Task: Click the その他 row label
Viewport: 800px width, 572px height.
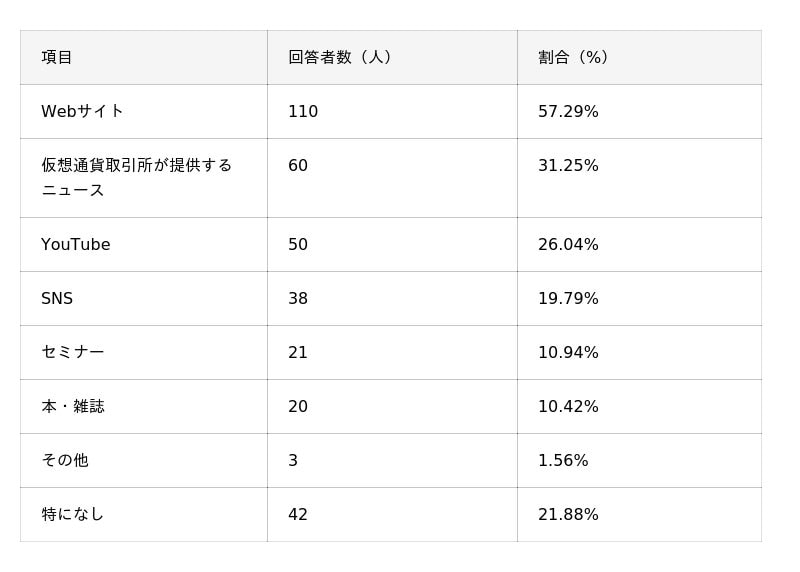Action: click(65, 461)
